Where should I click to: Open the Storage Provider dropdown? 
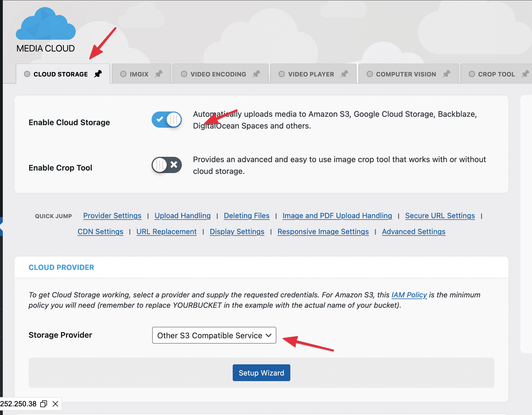[x=214, y=335]
